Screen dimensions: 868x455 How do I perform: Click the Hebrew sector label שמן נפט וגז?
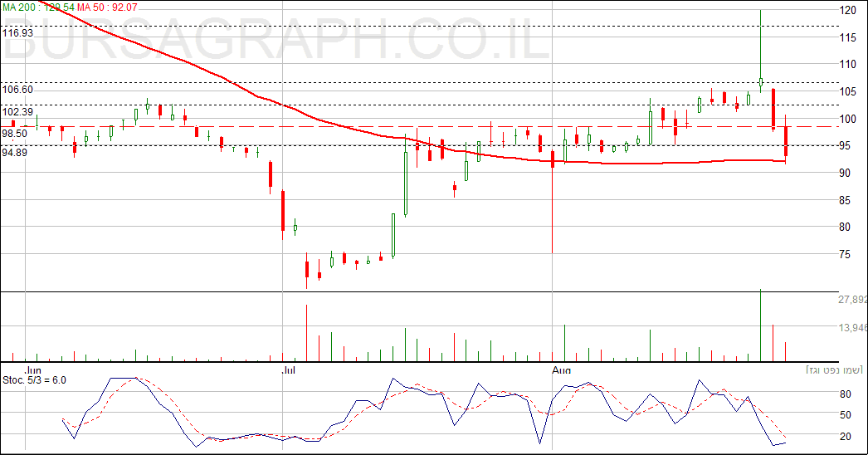[x=835, y=370]
